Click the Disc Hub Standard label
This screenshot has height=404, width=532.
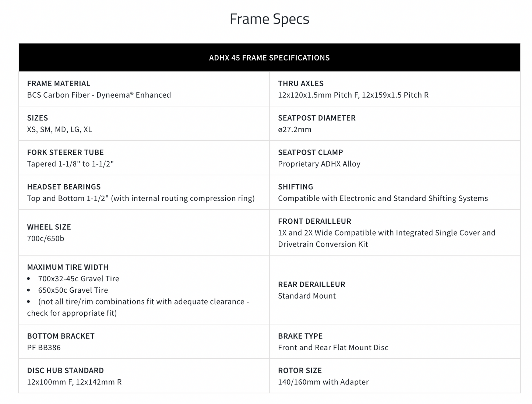[65, 370]
